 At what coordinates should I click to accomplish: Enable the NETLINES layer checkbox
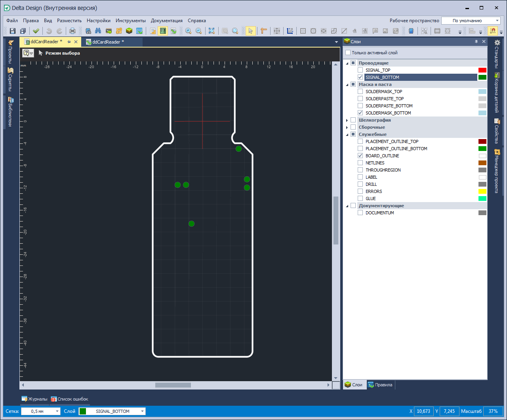pyautogui.click(x=360, y=163)
